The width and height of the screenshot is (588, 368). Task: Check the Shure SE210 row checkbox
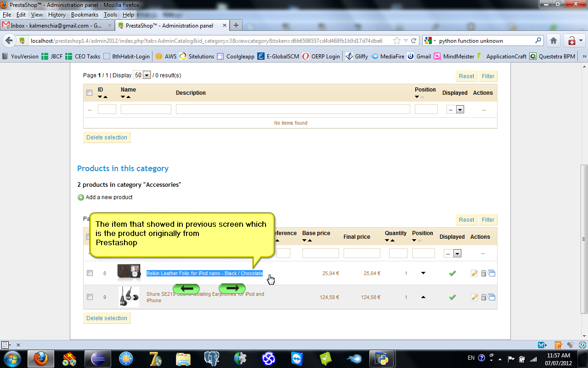coord(90,297)
